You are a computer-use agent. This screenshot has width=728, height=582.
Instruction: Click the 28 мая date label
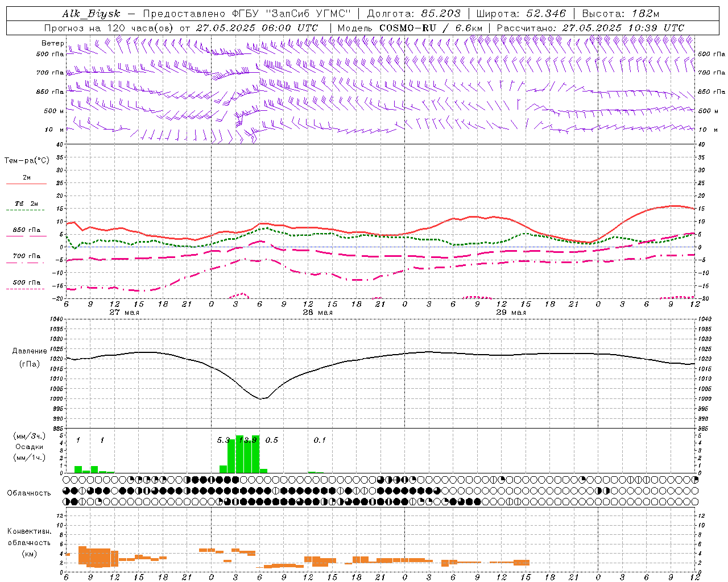(318, 313)
